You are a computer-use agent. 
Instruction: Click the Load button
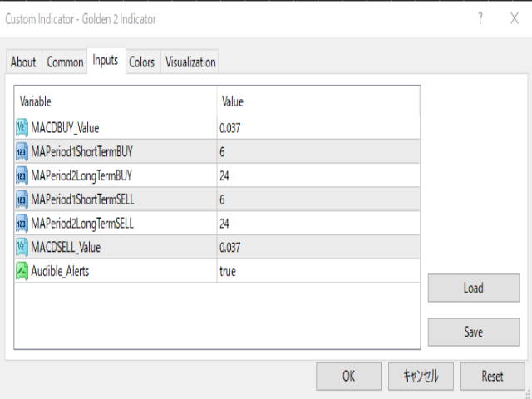click(x=474, y=288)
